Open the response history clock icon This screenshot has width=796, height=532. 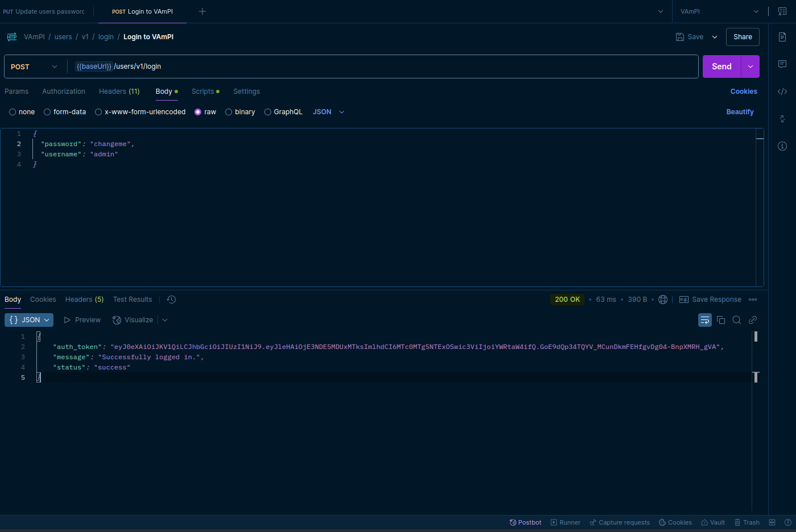pos(171,300)
